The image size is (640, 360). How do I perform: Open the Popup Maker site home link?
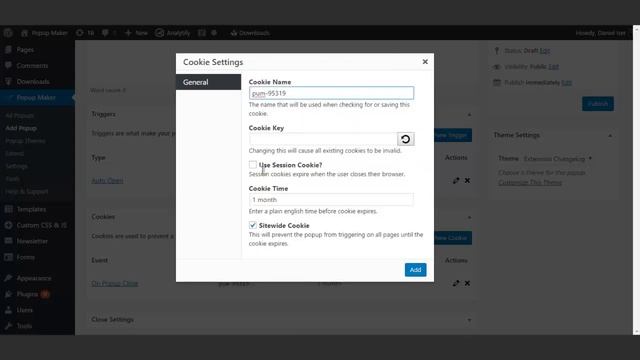pos(44,33)
